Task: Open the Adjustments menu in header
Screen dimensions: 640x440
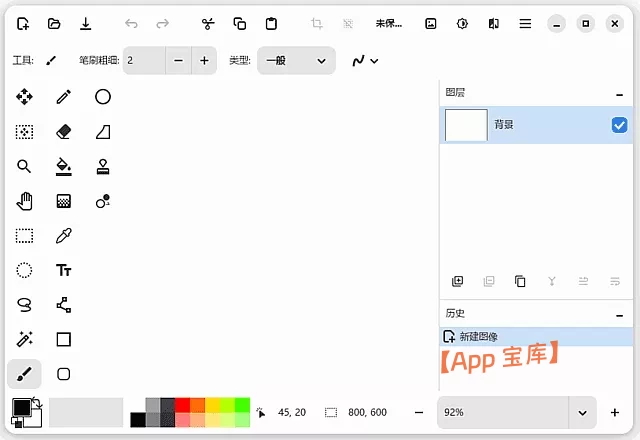Action: point(462,23)
